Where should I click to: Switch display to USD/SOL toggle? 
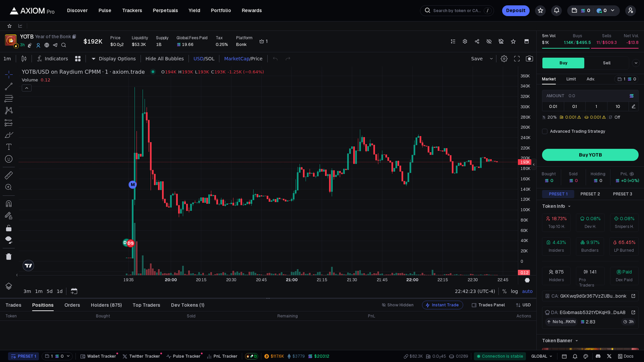204,58
